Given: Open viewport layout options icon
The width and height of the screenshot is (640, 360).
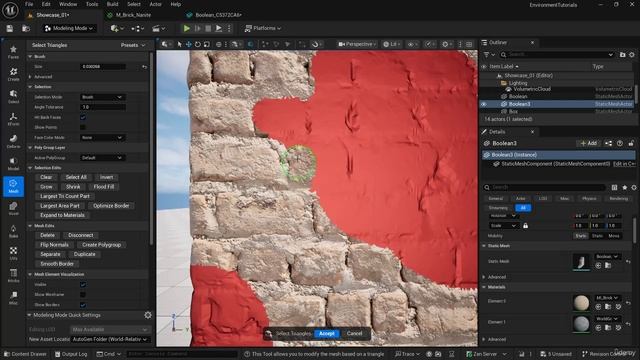Looking at the screenshot, I should (469, 44).
